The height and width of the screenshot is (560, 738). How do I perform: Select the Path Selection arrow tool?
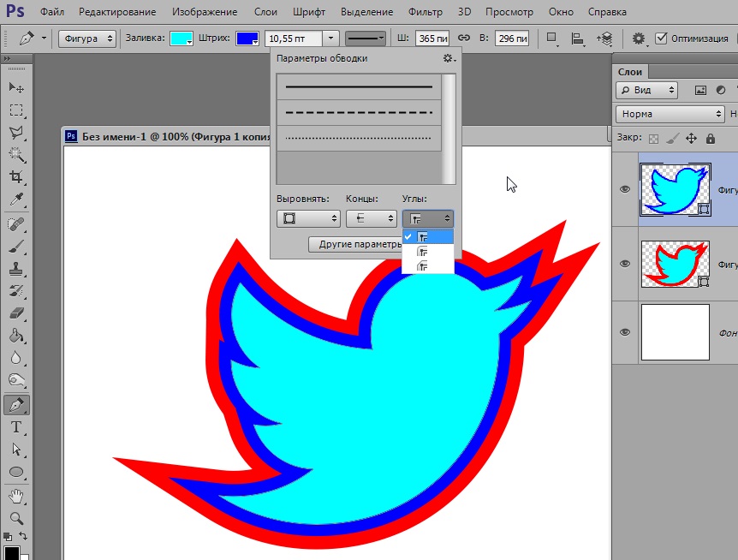click(x=16, y=450)
